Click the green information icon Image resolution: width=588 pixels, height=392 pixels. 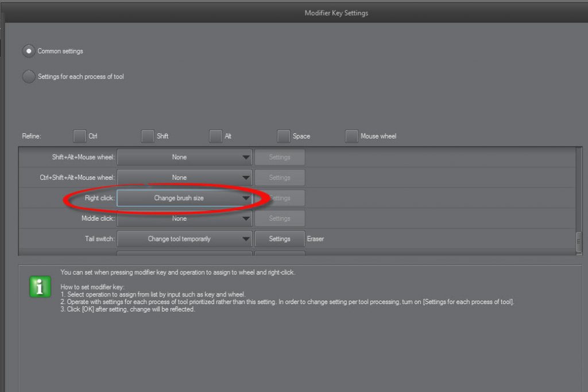tap(40, 287)
